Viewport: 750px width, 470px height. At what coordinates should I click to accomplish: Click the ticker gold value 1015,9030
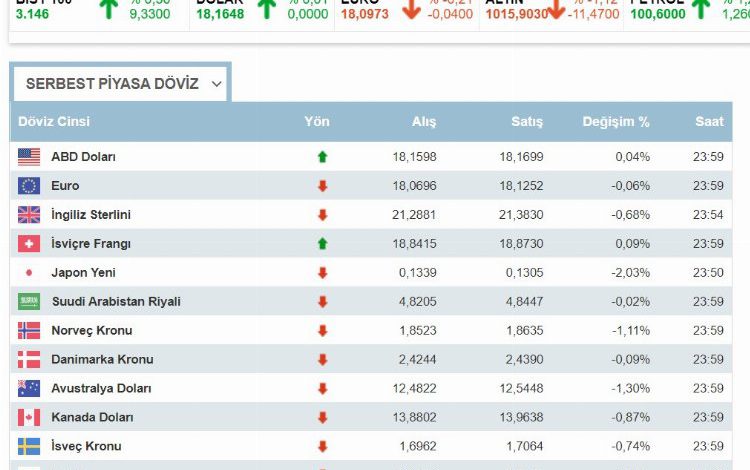pos(517,14)
